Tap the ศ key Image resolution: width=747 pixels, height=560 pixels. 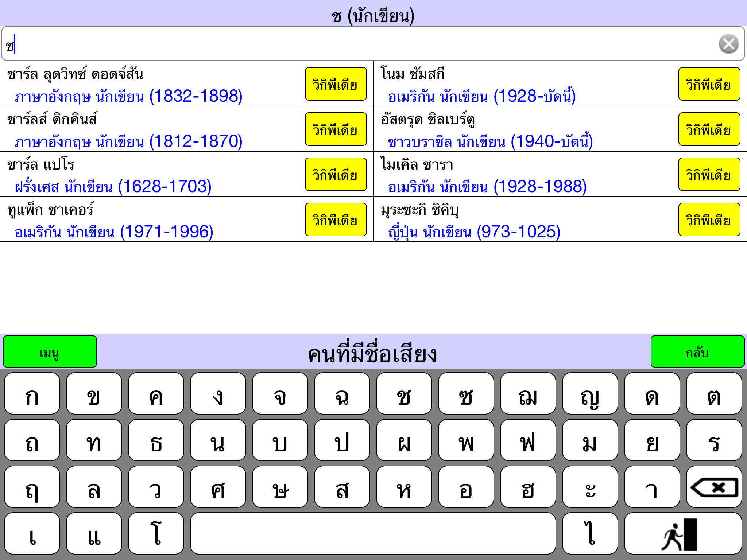(218, 487)
